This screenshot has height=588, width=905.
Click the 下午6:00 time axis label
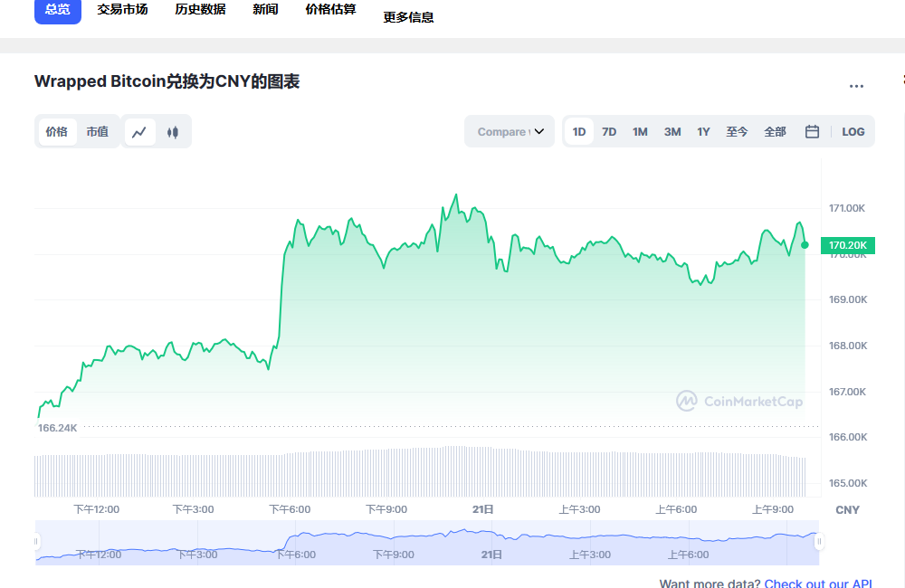[x=290, y=509]
